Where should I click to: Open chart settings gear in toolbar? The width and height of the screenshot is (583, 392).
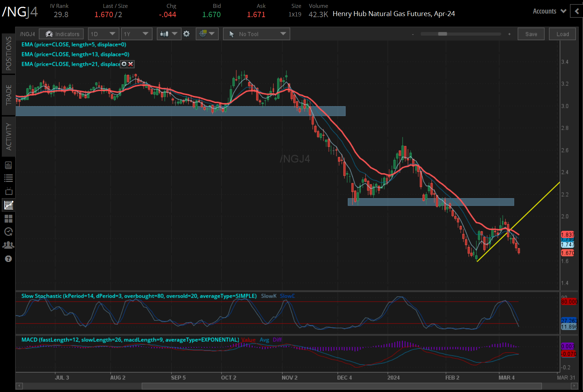[186, 34]
